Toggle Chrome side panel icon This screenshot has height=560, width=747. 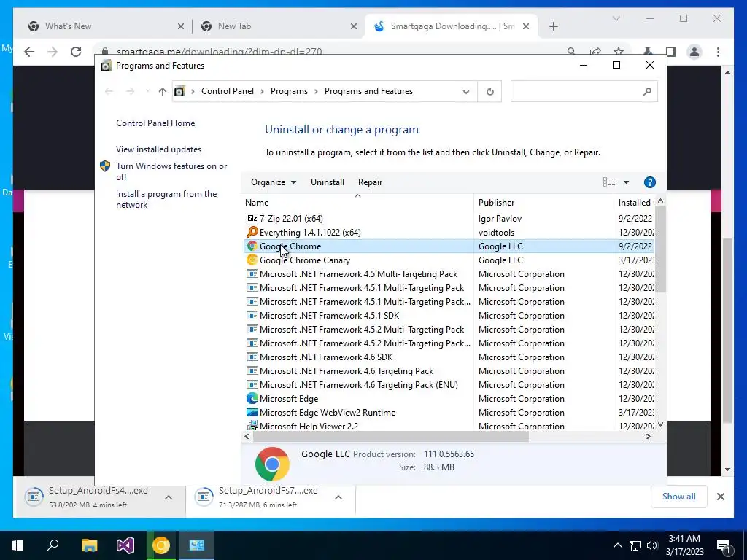[671, 52]
